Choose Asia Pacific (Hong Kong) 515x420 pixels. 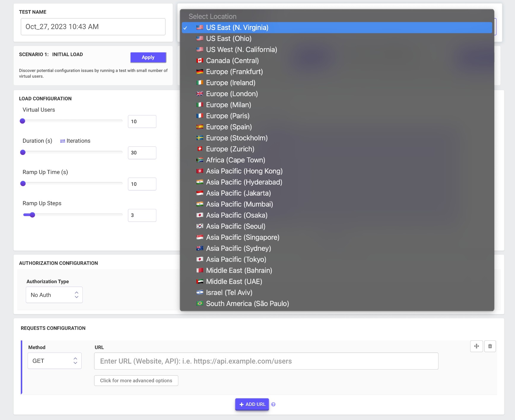point(337,171)
